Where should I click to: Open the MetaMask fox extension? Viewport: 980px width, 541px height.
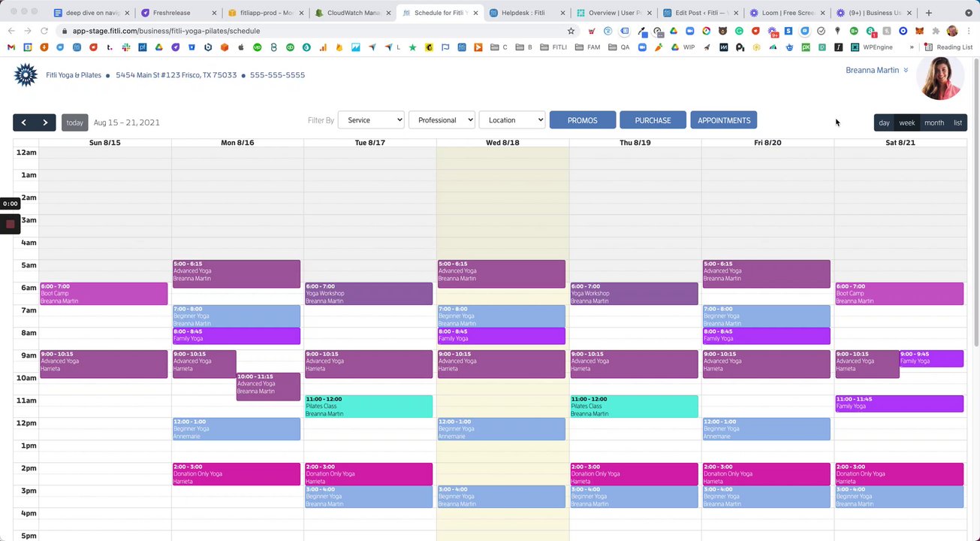click(919, 31)
